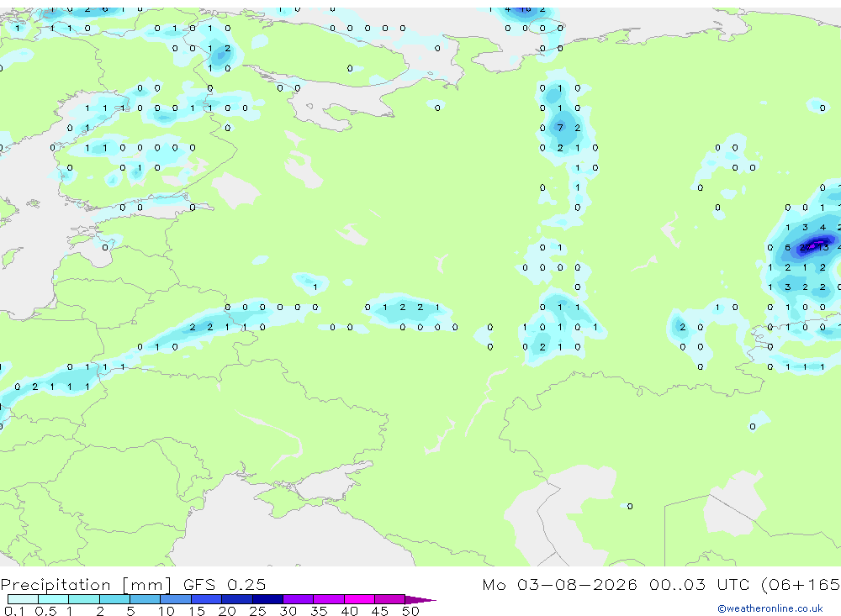
Task: Choose the 40–45 mm magenta legend box
Action: tap(360, 599)
